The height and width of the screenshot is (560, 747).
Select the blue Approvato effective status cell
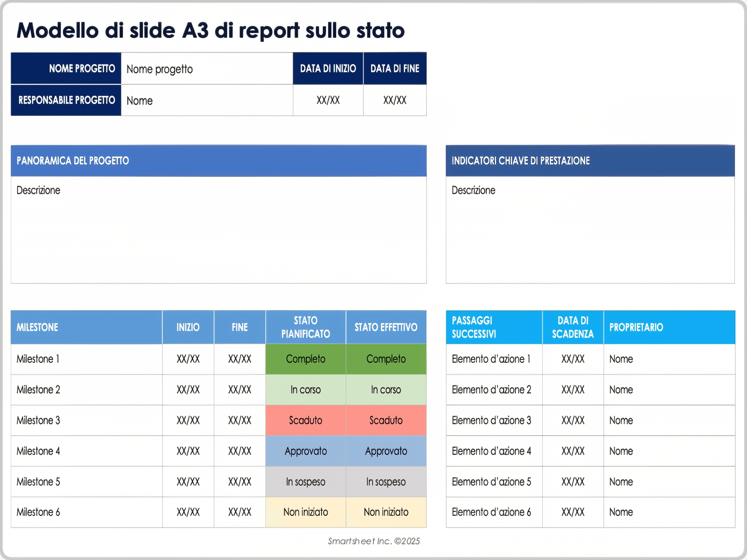click(x=386, y=451)
